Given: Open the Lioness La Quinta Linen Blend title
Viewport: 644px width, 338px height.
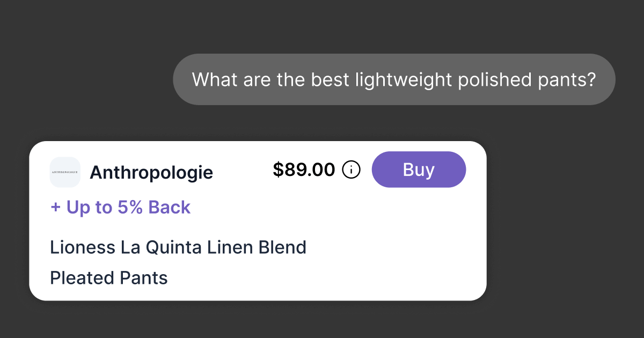Looking at the screenshot, I should 178,247.
